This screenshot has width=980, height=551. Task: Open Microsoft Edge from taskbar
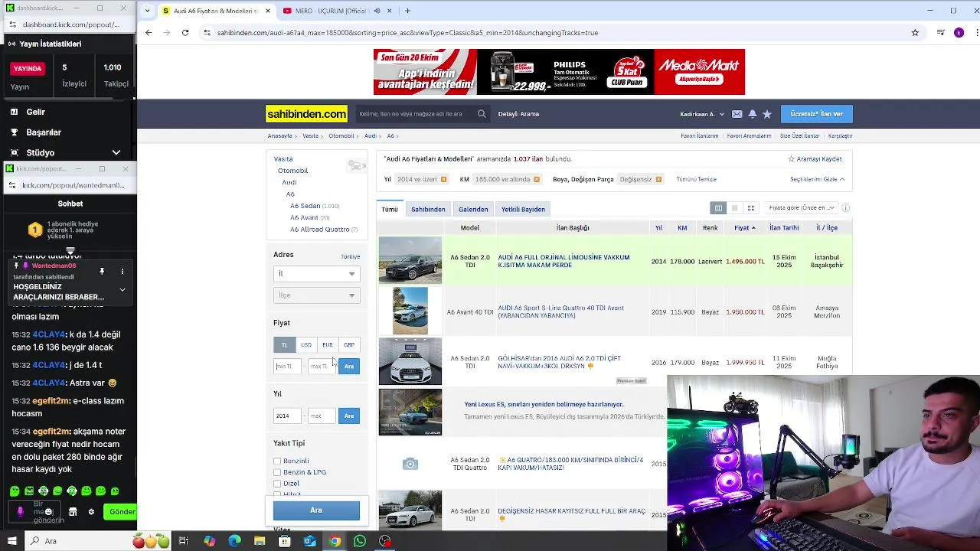[234, 541]
